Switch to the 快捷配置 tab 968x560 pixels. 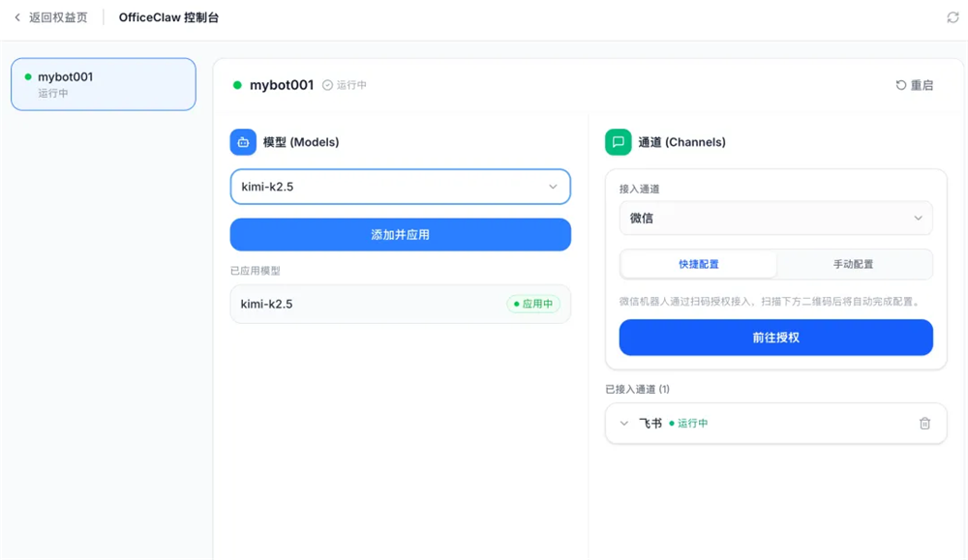click(698, 264)
